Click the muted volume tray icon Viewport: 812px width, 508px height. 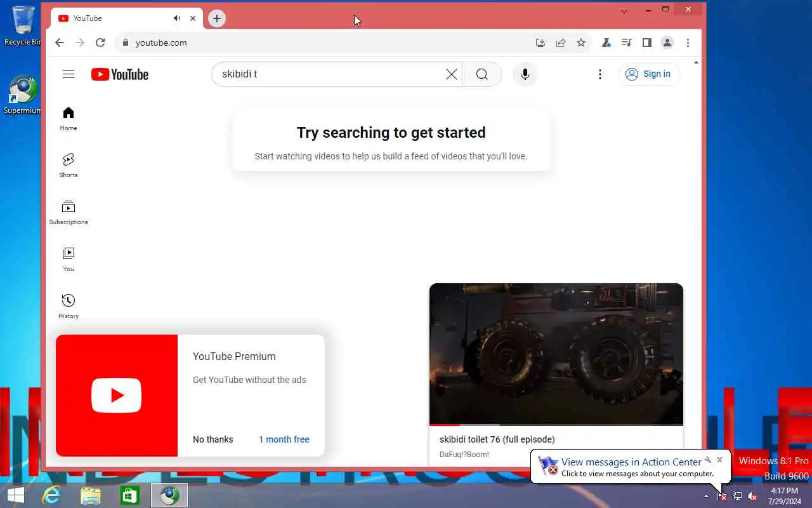[x=752, y=496]
